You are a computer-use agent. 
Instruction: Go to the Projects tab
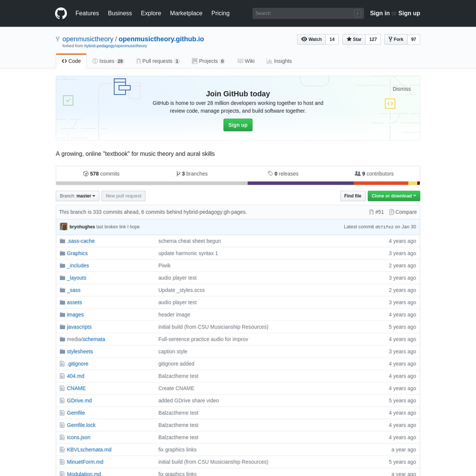tap(209, 61)
